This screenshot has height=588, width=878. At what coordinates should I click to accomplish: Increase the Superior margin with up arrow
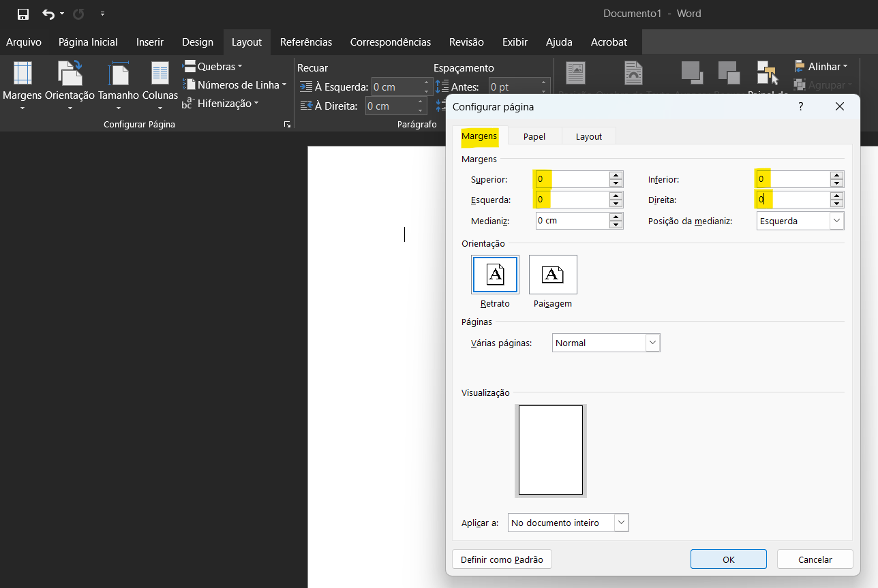(x=616, y=176)
